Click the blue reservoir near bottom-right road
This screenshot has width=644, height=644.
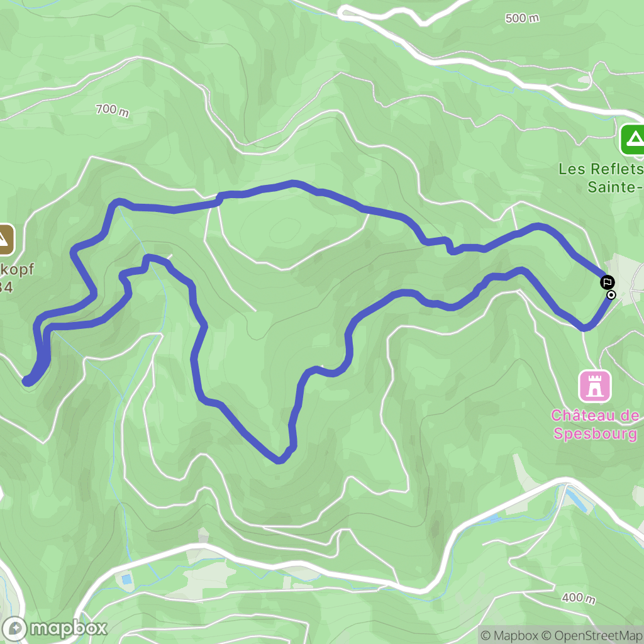[577, 500]
